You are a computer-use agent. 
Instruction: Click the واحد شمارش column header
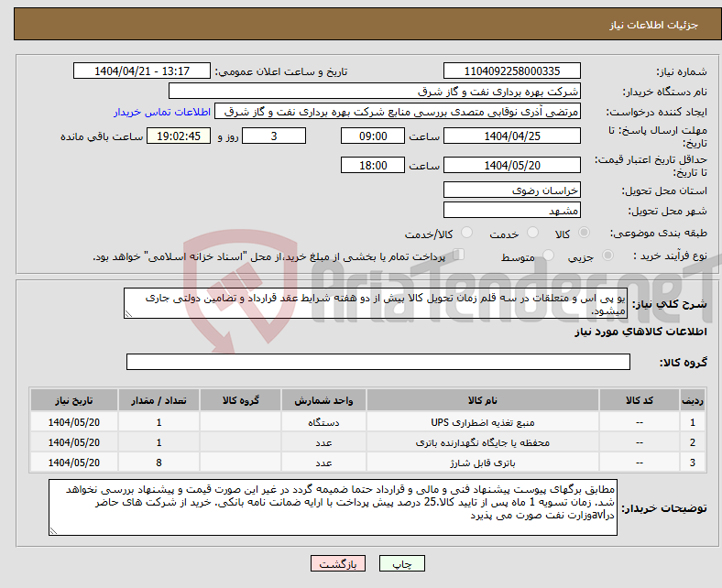323,400
